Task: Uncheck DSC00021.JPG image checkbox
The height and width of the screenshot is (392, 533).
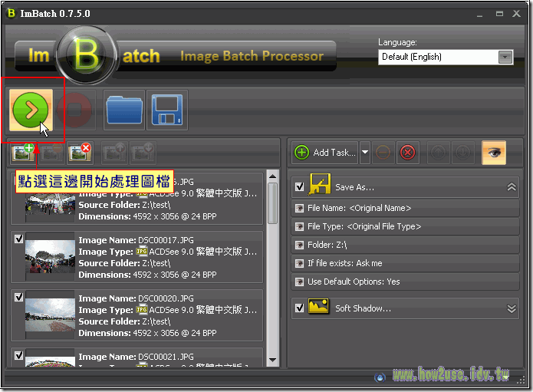Action: tap(19, 355)
